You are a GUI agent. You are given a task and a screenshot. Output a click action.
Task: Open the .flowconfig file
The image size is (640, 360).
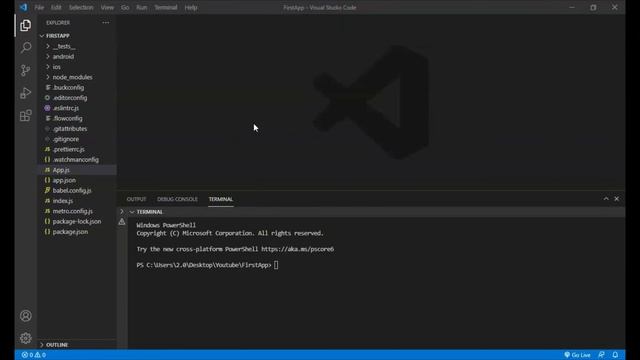77,118
